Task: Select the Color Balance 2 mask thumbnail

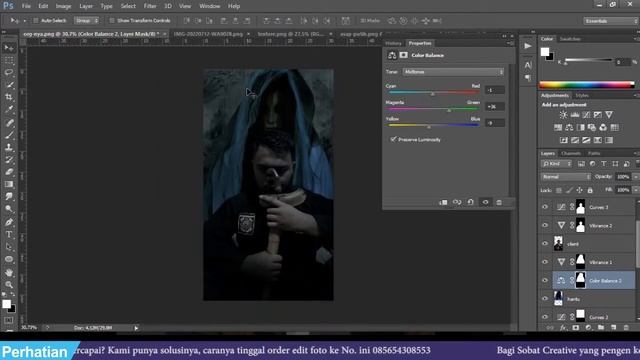Action: (580, 280)
